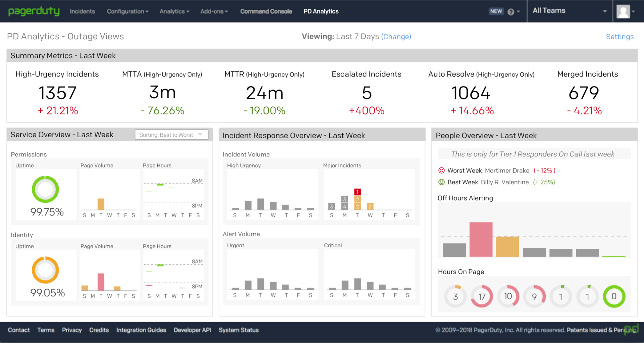Expand the Configuration menu

coord(127,11)
